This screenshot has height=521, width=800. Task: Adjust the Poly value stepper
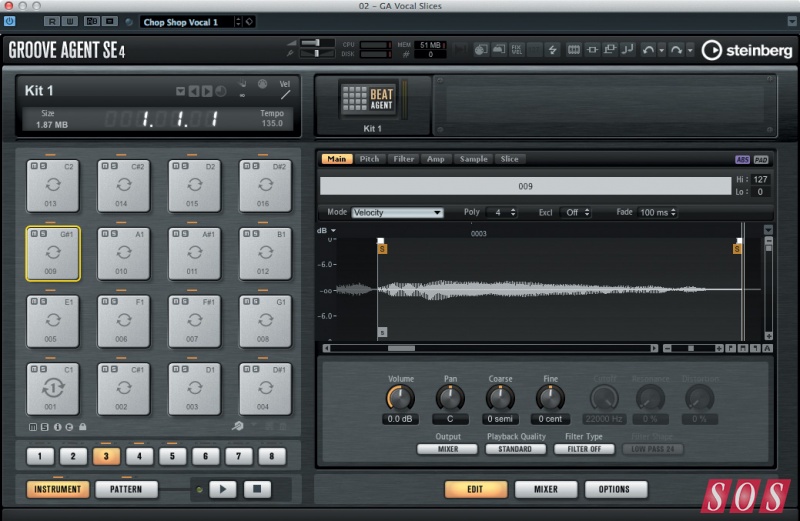click(x=513, y=212)
